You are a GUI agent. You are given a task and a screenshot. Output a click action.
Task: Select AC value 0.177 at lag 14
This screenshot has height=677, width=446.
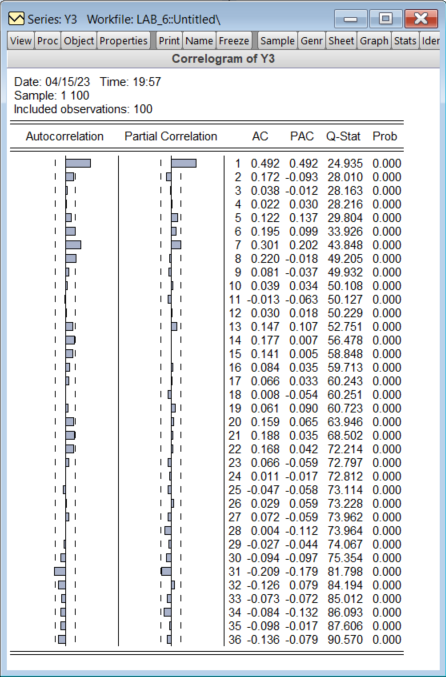tap(265, 340)
